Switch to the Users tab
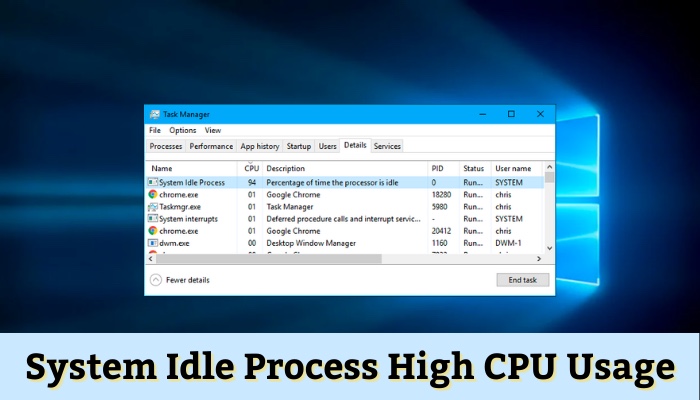The image size is (700, 400). [327, 146]
